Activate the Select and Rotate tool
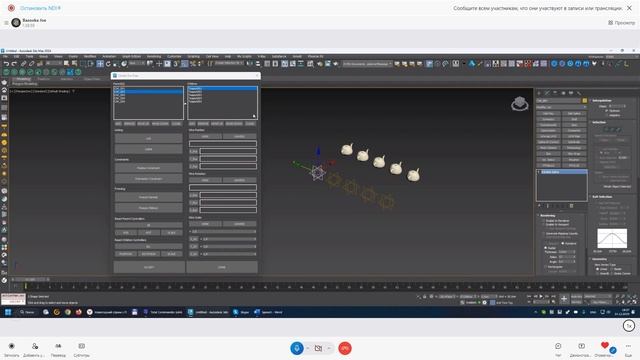The image size is (640, 360). pos(108,64)
